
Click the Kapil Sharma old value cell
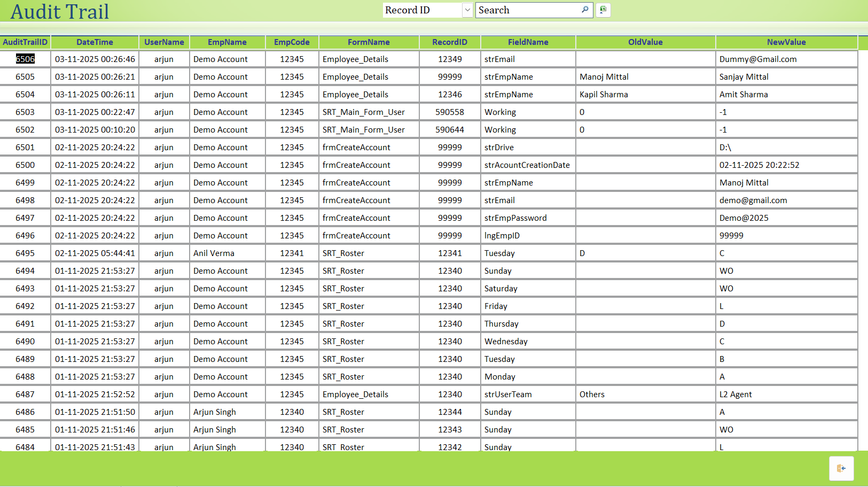(604, 94)
